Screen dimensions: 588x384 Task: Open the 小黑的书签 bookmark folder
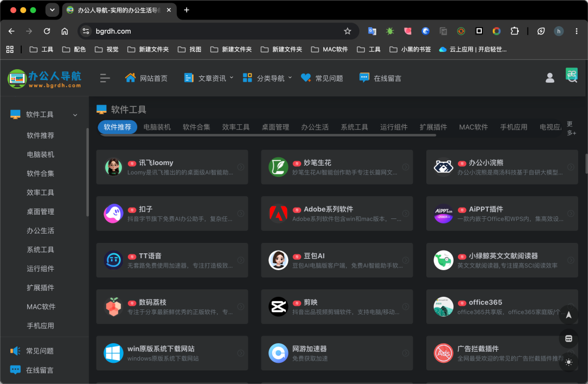(x=411, y=50)
